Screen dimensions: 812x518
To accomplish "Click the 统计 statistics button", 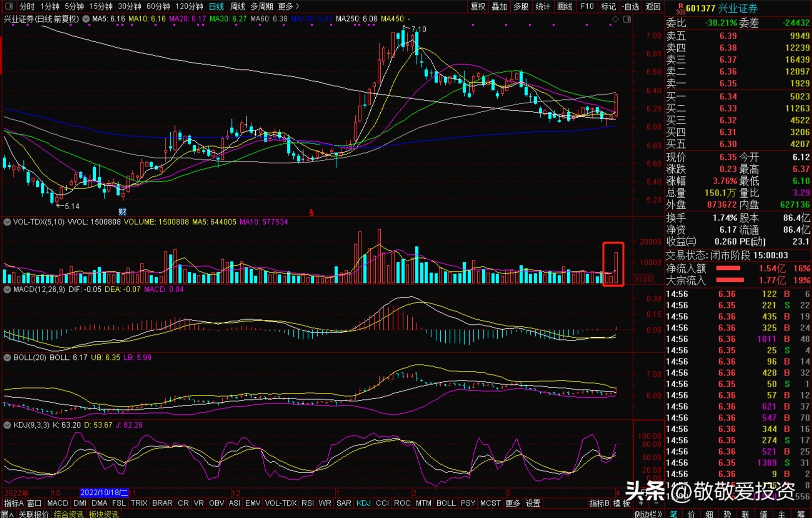I will (543, 6).
